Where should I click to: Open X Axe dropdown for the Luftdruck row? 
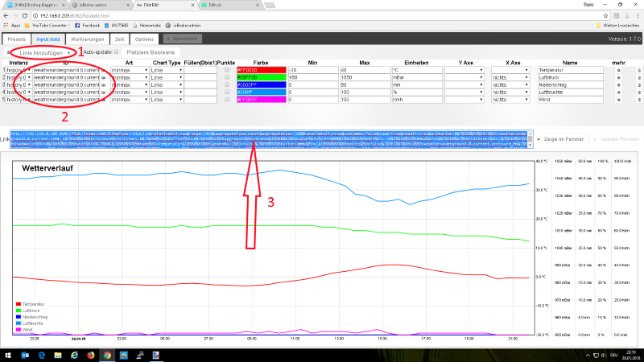tap(510, 78)
